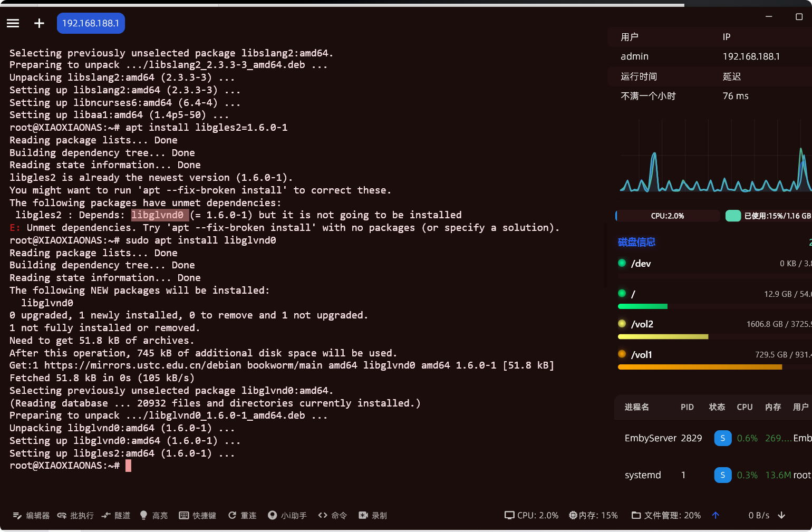This screenshot has width=812, height=532.
Task: Sort processes by 内存 column
Action: (x=773, y=407)
